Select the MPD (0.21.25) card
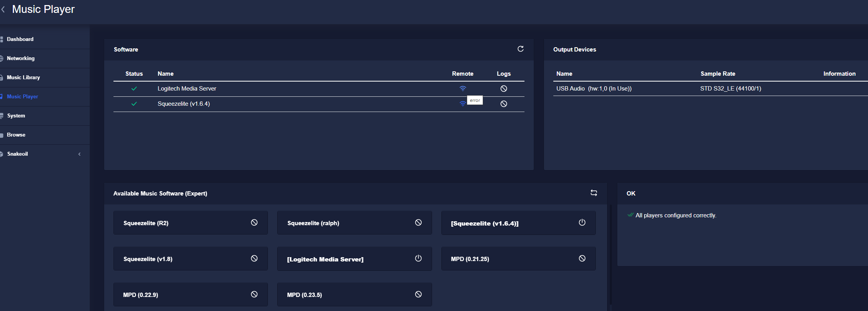This screenshot has height=311, width=868. click(518, 259)
